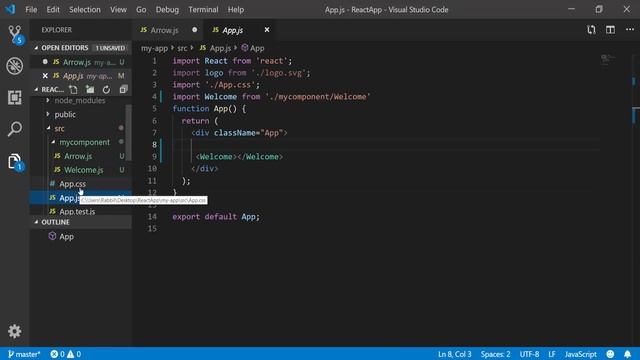Open App.test.js in the file tree
This screenshot has width=640, height=360.
77,211
